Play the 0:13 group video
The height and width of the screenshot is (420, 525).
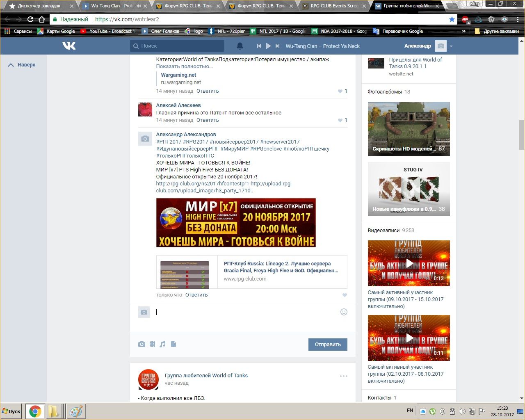click(x=409, y=263)
